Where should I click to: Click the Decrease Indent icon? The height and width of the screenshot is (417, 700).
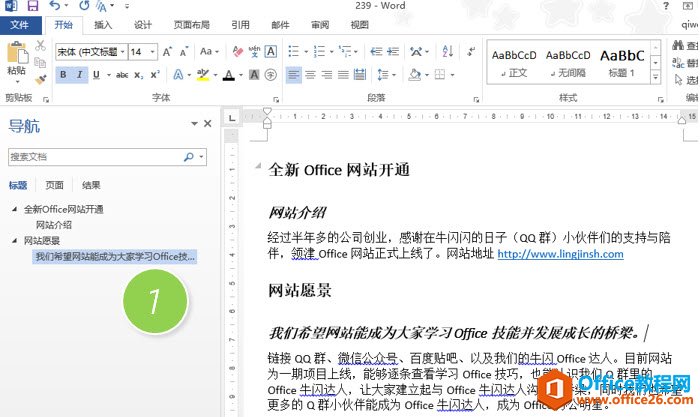[x=376, y=52]
